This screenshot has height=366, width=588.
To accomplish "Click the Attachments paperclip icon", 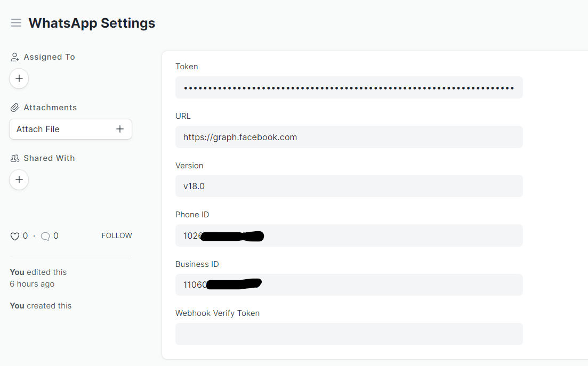I will [x=13, y=107].
